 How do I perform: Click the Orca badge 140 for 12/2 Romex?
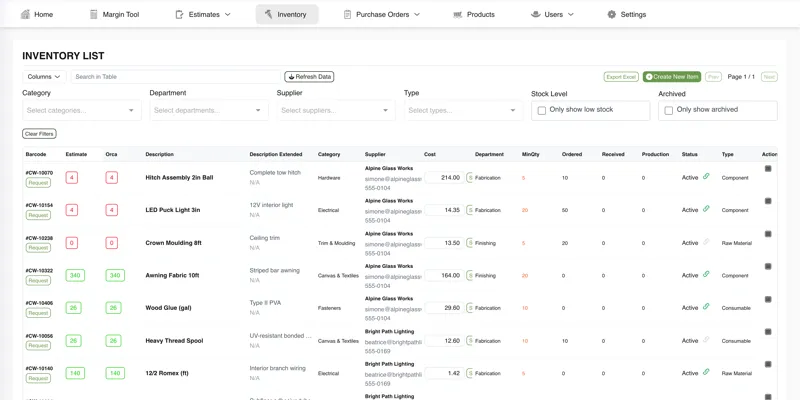tap(115, 373)
